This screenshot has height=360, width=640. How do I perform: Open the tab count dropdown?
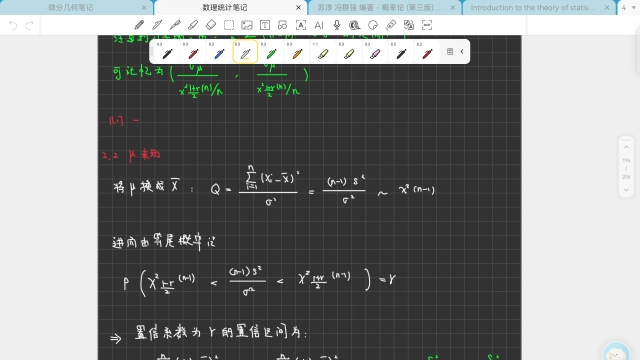pos(629,8)
